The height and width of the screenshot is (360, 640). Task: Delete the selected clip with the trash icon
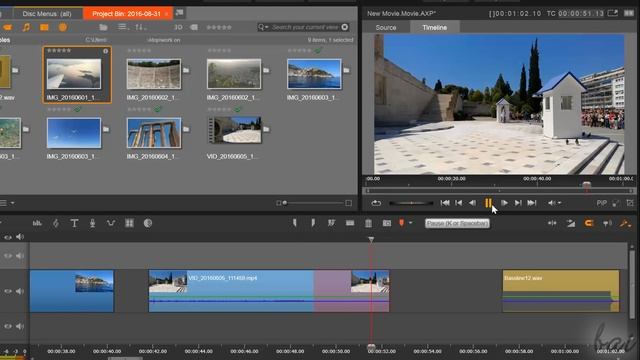(x=368, y=223)
